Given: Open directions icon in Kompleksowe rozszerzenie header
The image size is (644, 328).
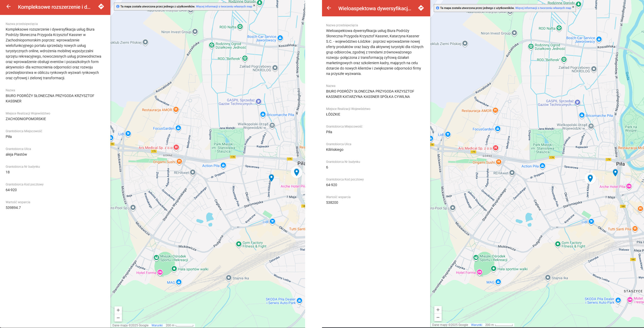Looking at the screenshot, I should pos(101,7).
